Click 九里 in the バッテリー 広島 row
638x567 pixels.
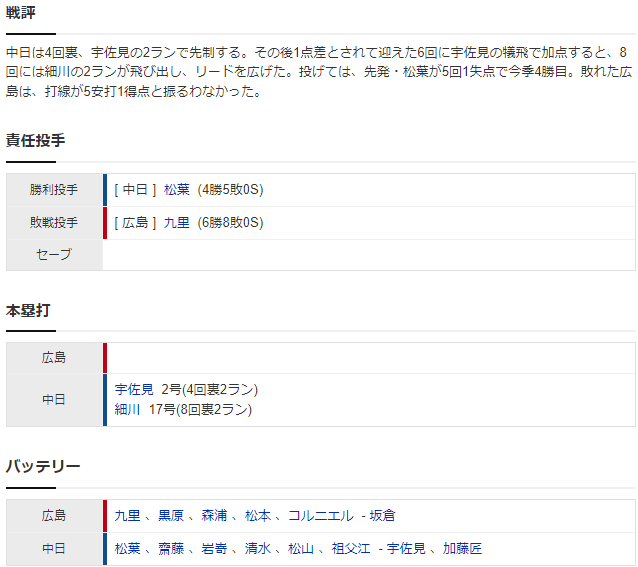127,515
